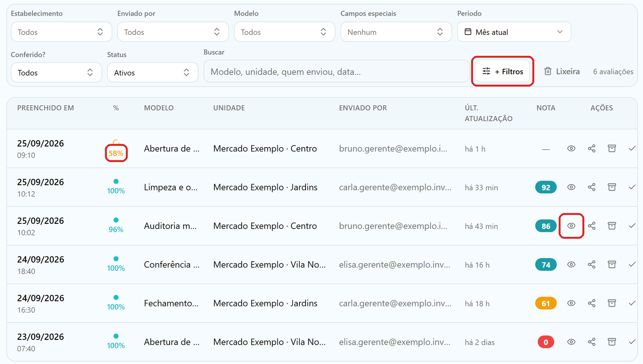The width and height of the screenshot is (643, 364).
Task: Share the Limpeza evaluation from carla.gerente
Action: point(592,187)
